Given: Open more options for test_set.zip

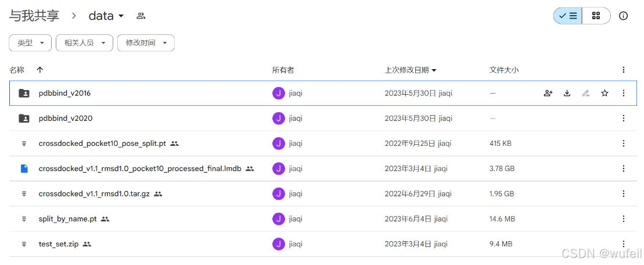Looking at the screenshot, I should (624, 244).
